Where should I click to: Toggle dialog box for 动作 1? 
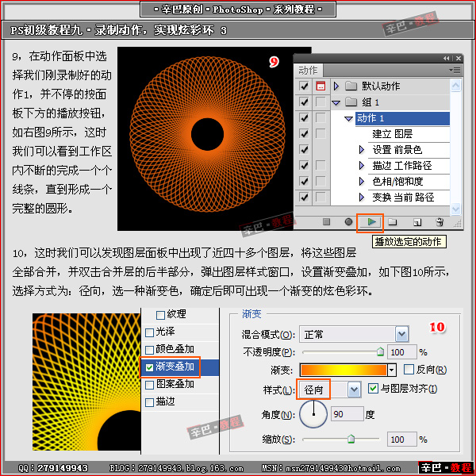click(x=321, y=117)
